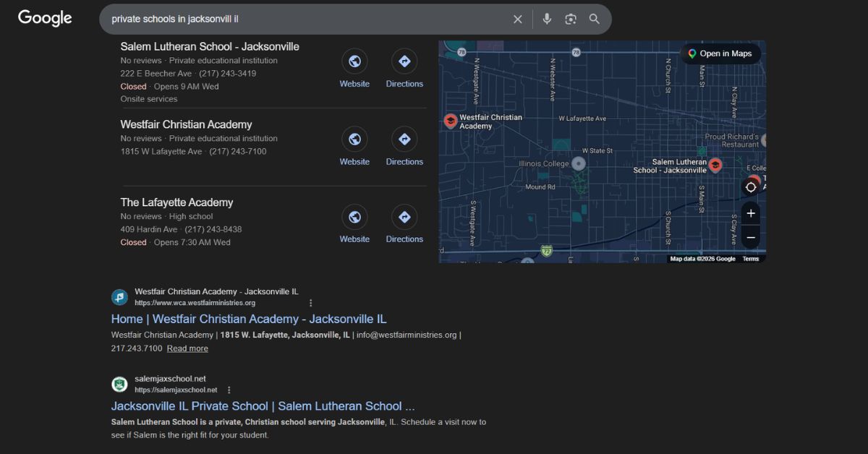Open the Westfair Christian Academy homepage link
The image size is (868, 454).
[249, 319]
